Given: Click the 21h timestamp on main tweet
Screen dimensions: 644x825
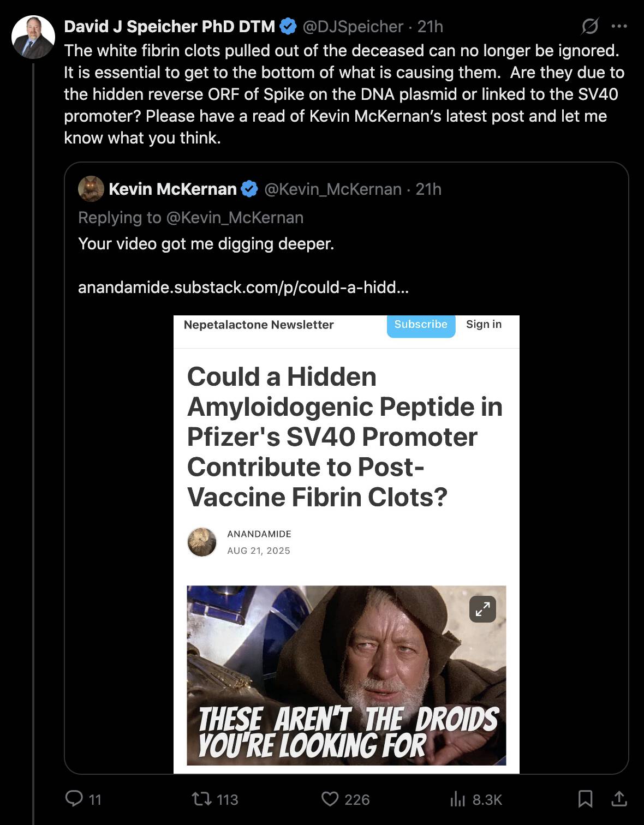Looking at the screenshot, I should [x=430, y=26].
